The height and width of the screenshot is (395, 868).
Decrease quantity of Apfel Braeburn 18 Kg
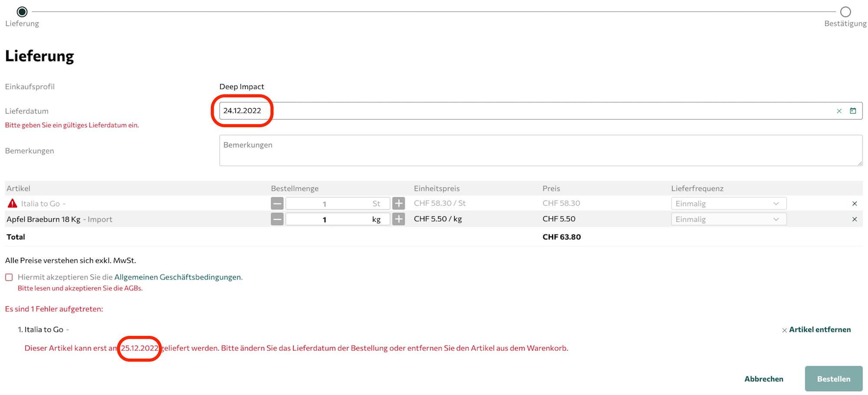pyautogui.click(x=277, y=219)
